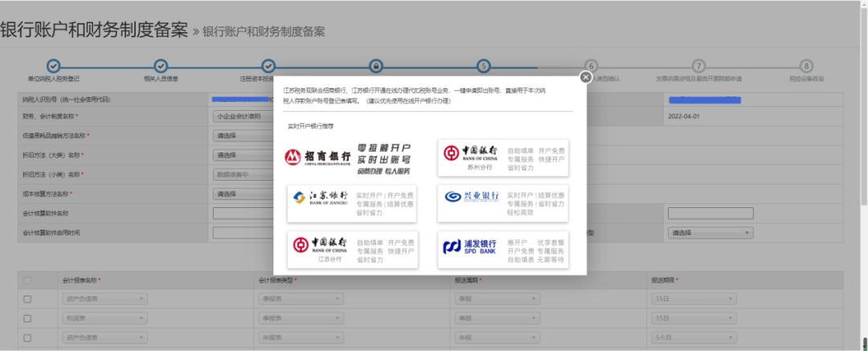Choose the 兴业银行 Industrial Bank card

coord(502,204)
